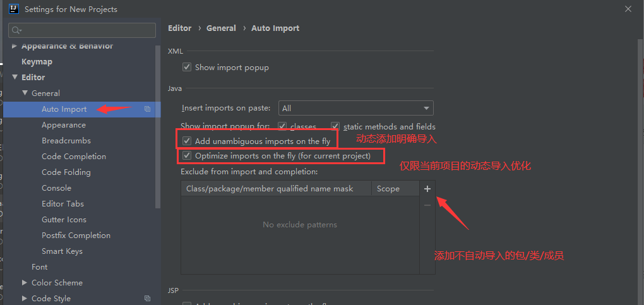Click the IntelliJ IDEA logo in title bar
Viewport: 644px width, 305px height.
tap(13, 9)
